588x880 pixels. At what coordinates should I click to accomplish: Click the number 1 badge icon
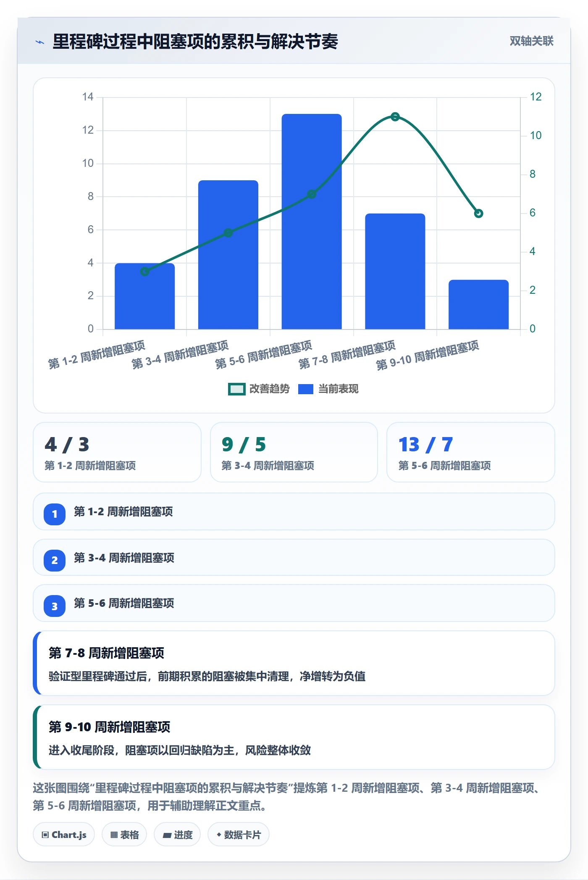coord(55,514)
